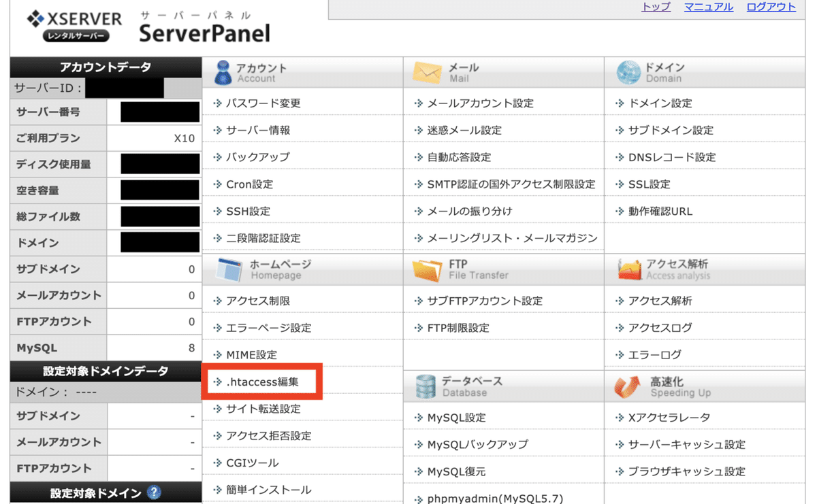This screenshot has height=504, width=817.
Task: Open MySQL復元
Action: tap(457, 471)
